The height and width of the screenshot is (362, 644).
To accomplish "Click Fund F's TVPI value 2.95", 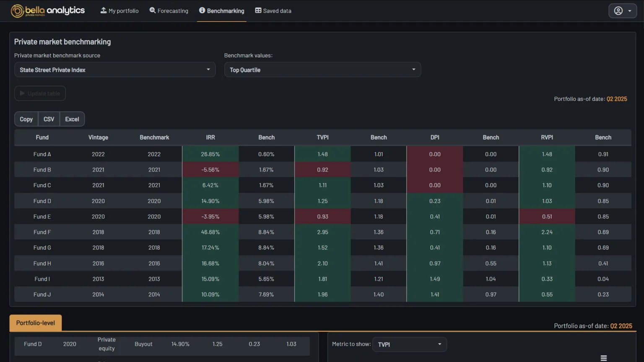I will point(322,232).
